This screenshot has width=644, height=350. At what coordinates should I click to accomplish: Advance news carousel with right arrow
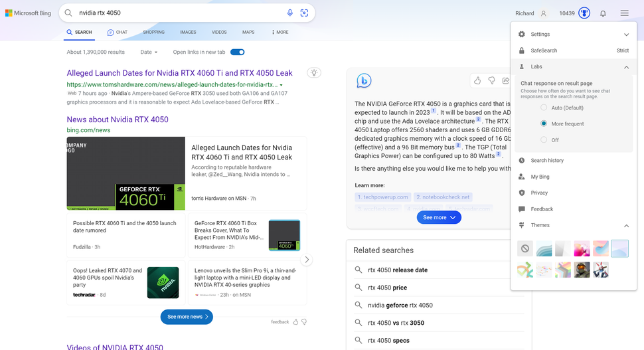[306, 260]
